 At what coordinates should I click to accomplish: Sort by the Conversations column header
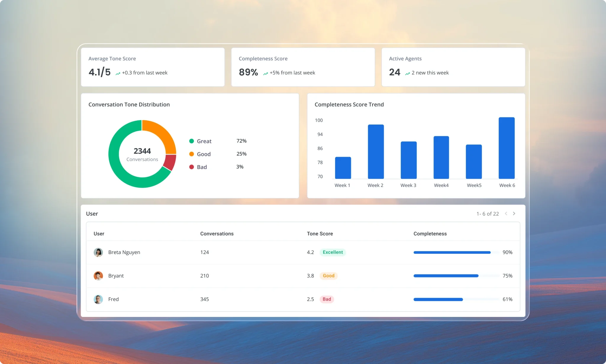point(217,234)
